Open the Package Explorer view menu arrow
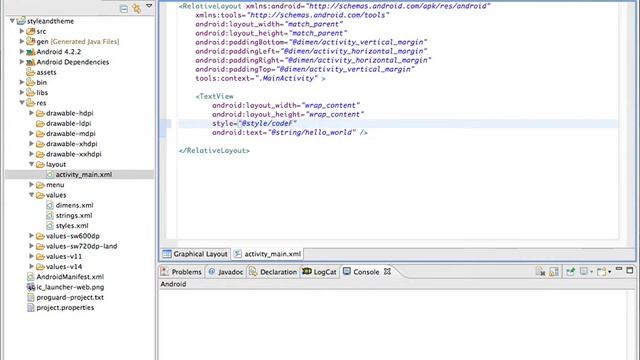The image size is (640, 360). tap(149, 6)
